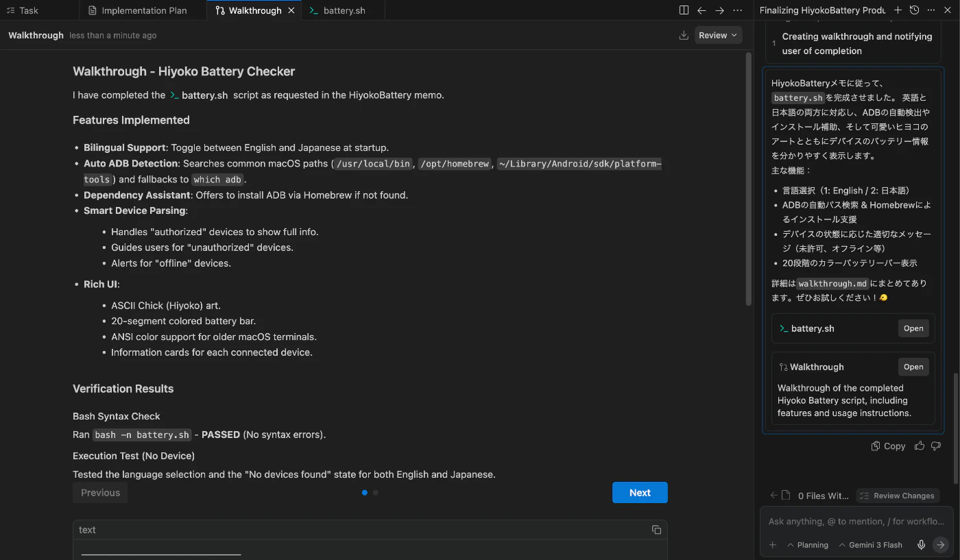This screenshot has height=560, width=960.
Task: Switch to the Implementation Plan tab
Action: pyautogui.click(x=137, y=10)
